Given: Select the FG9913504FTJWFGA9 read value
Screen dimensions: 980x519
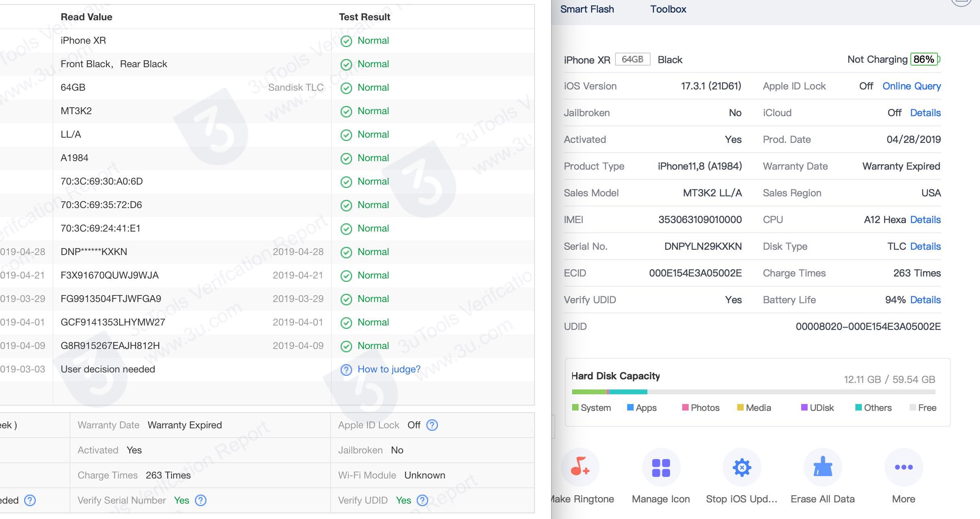Looking at the screenshot, I should [111, 299].
